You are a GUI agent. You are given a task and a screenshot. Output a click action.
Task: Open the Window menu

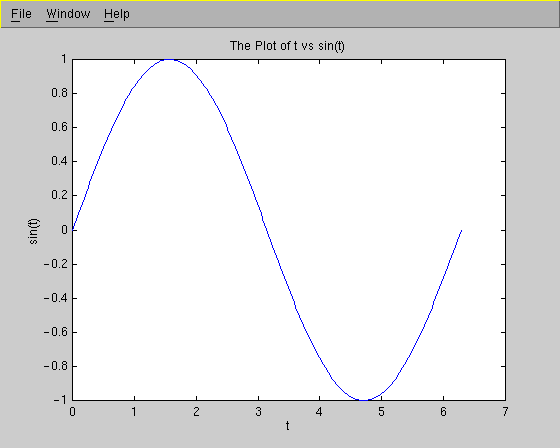click(68, 14)
